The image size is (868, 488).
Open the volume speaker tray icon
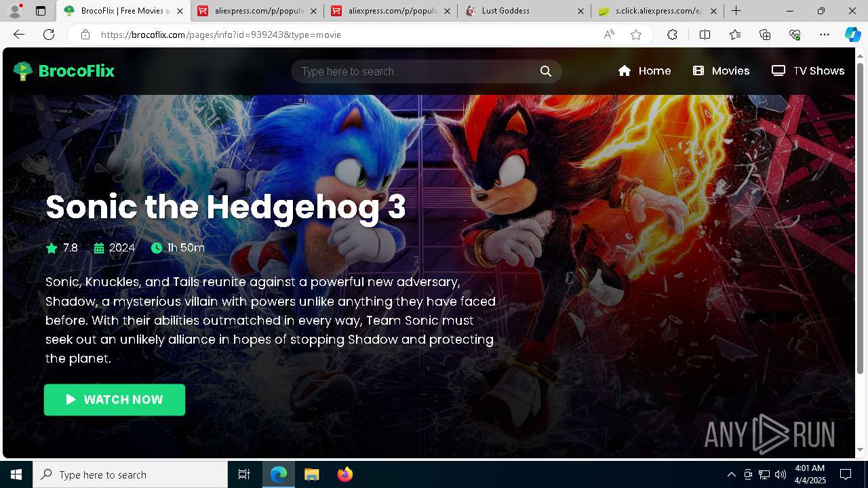coord(780,474)
